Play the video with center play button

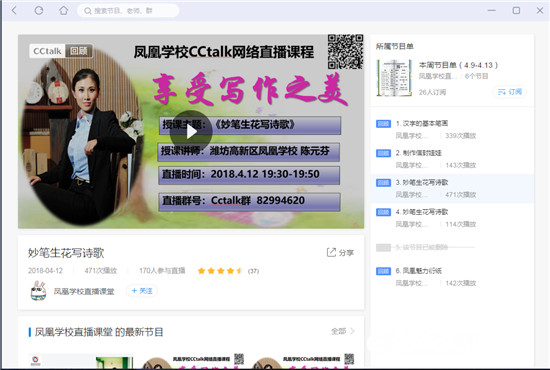pos(191,132)
